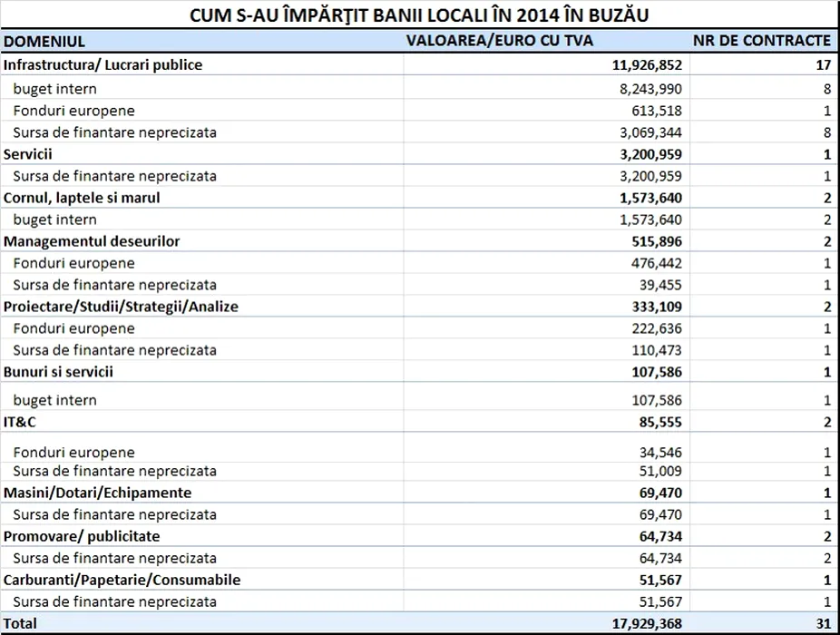Click the Total row label
This screenshot has height=635, width=840.
[x=21, y=624]
